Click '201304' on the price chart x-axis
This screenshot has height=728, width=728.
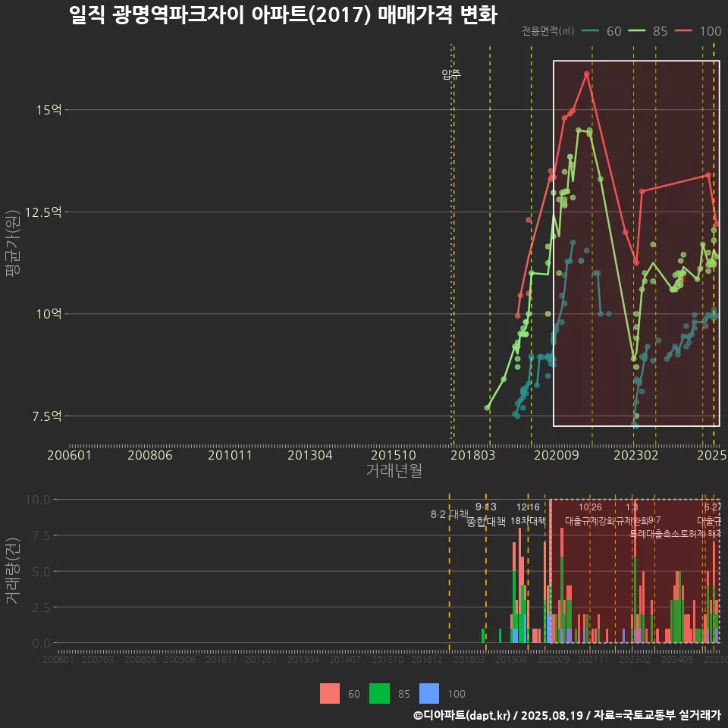[x=309, y=455]
